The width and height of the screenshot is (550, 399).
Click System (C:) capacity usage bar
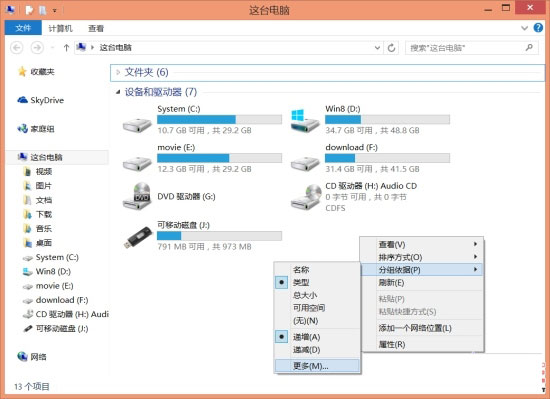pyautogui.click(x=219, y=120)
